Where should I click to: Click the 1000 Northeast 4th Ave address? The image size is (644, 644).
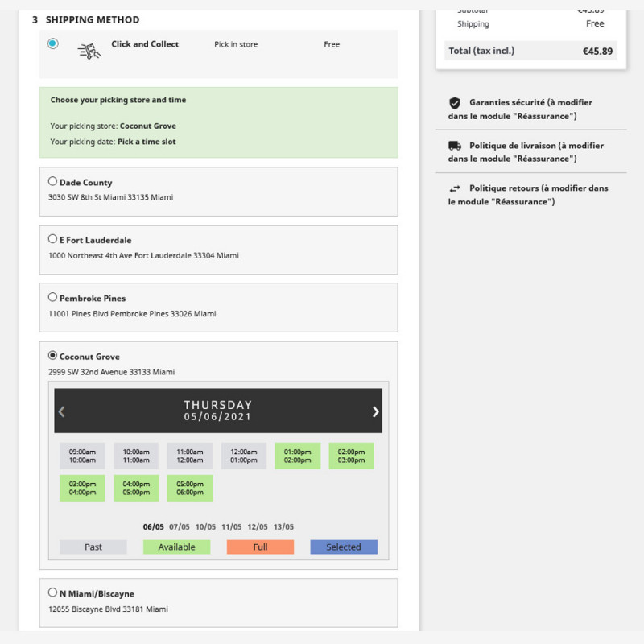[x=143, y=255]
